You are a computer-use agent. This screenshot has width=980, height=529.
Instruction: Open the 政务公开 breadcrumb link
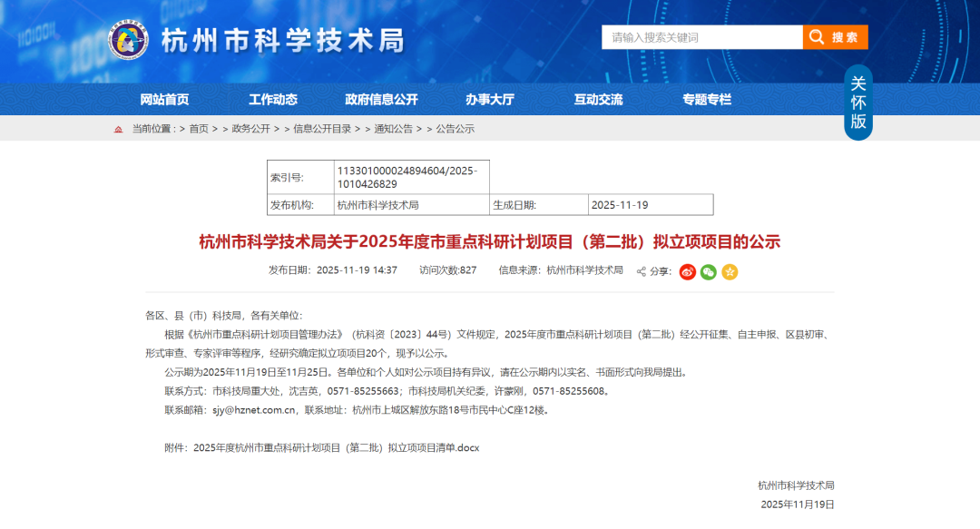250,129
